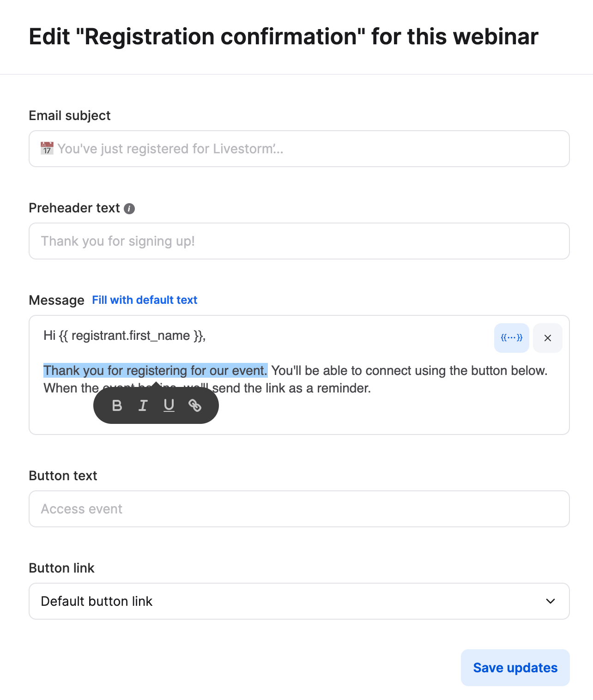
Task: Expand Default button link options
Action: click(x=299, y=601)
